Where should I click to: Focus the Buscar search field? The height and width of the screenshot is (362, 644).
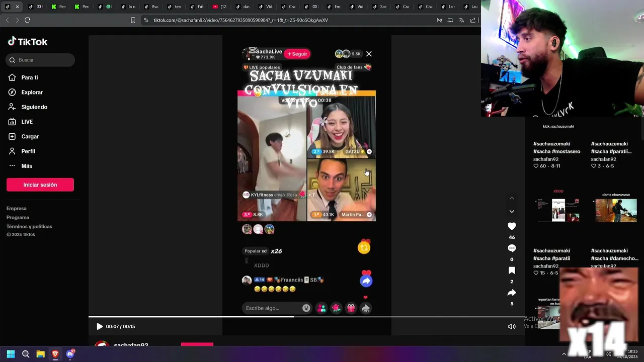[40, 60]
